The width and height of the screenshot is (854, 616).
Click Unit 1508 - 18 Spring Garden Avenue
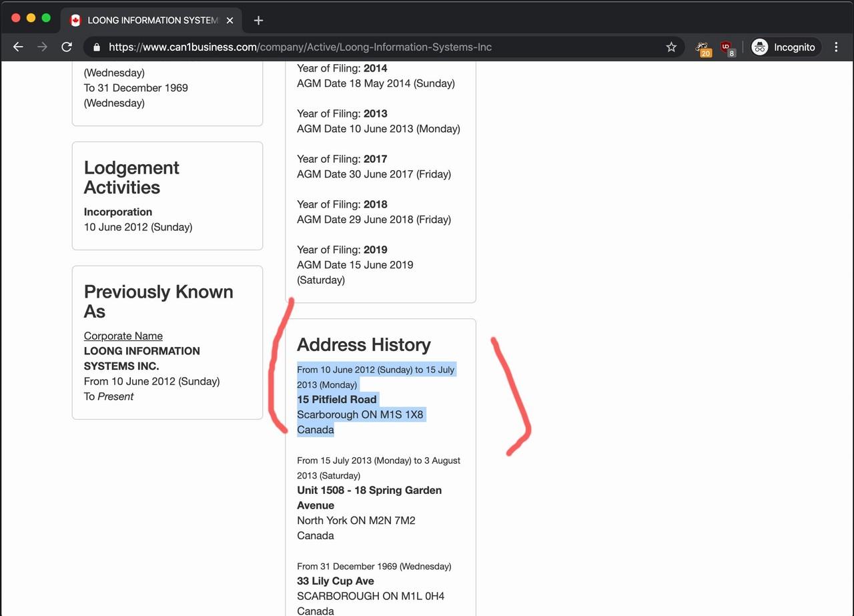pos(369,498)
